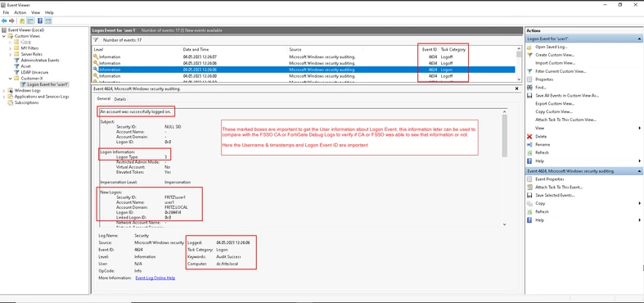The height and width of the screenshot is (303, 644).
Task: Collapse the Customer-X folder
Action: click(x=11, y=78)
